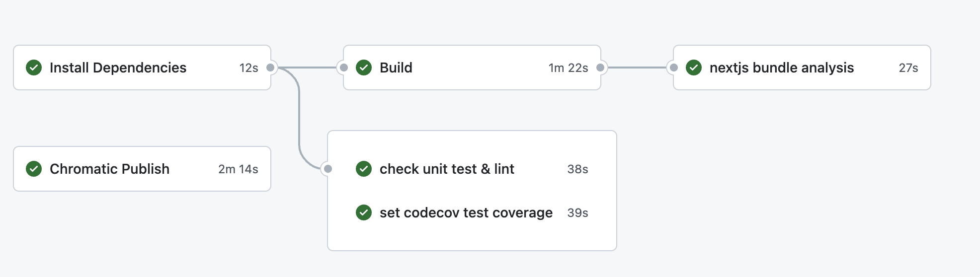Image resolution: width=980 pixels, height=277 pixels.
Task: Click the Install Dependencies success checkmark icon
Action: pyautogui.click(x=34, y=68)
